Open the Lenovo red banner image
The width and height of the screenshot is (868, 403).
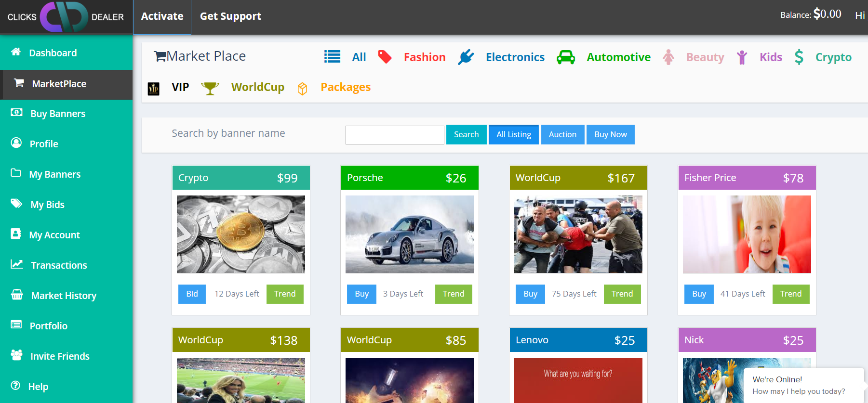point(578,380)
